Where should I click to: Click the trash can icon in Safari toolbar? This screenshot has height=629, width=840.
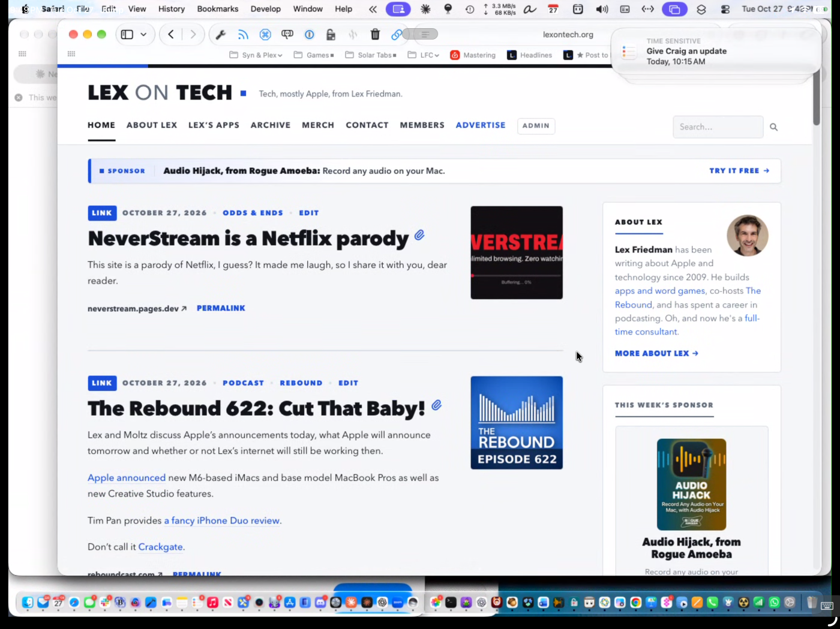375,35
